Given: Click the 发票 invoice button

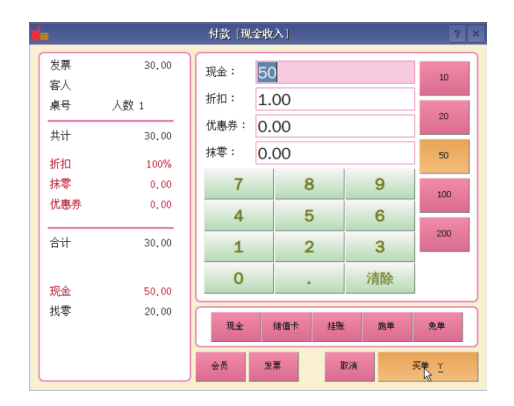Looking at the screenshot, I should [x=273, y=366].
